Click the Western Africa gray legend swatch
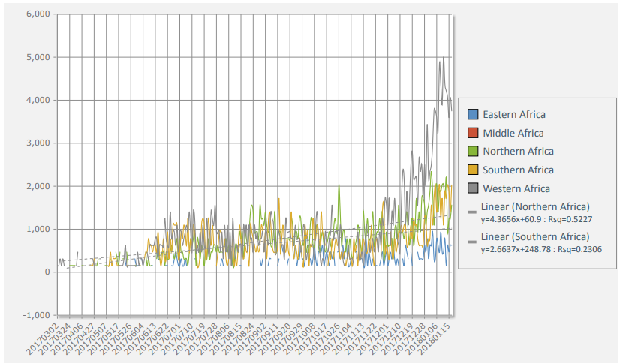 tap(473, 188)
